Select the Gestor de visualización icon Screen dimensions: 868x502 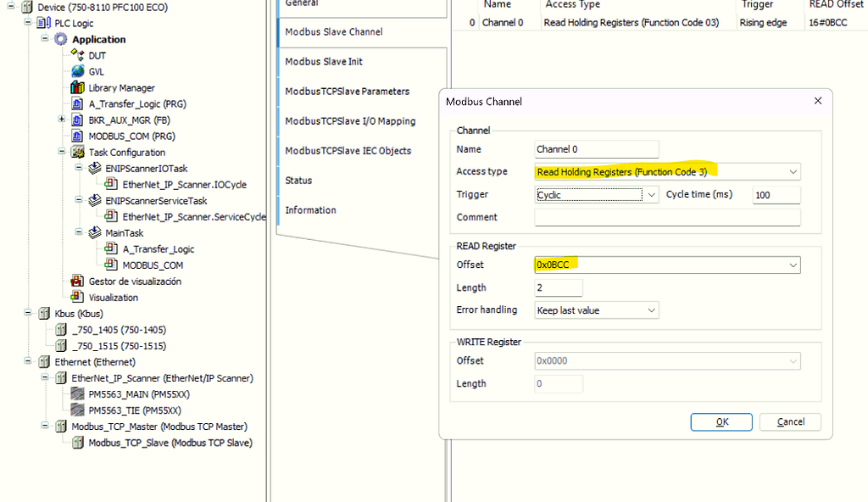pos(76,281)
